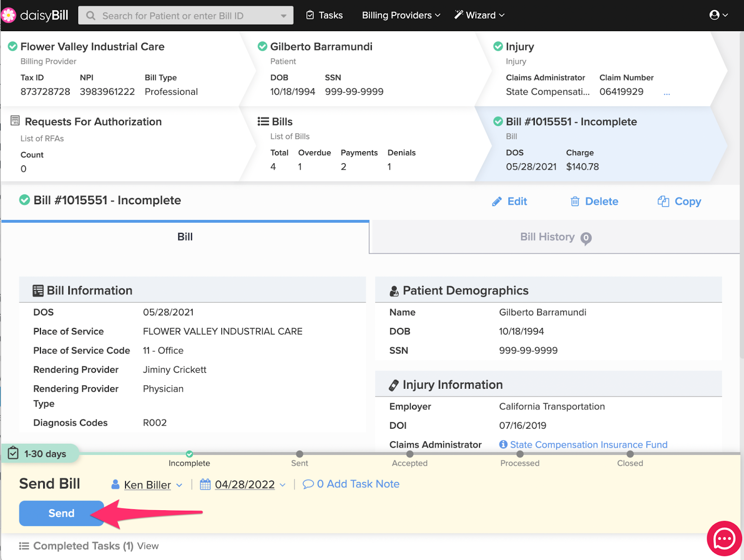Open the Billing Providers dropdown menu
The height and width of the screenshot is (560, 744).
pos(401,15)
